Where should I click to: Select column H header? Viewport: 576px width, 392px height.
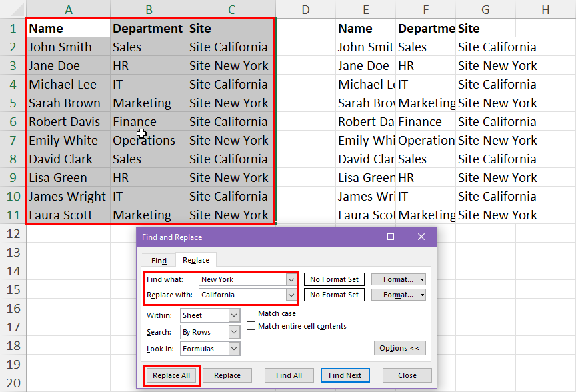pos(546,9)
